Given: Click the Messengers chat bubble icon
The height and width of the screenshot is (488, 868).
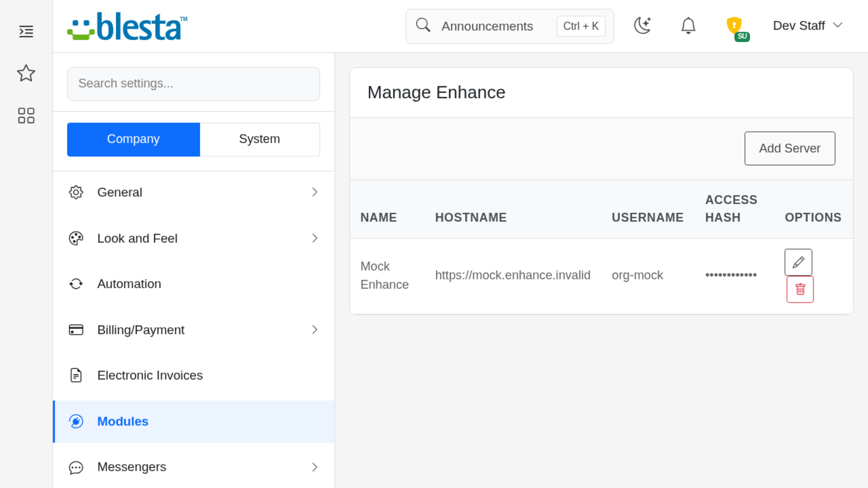Looking at the screenshot, I should (x=76, y=467).
